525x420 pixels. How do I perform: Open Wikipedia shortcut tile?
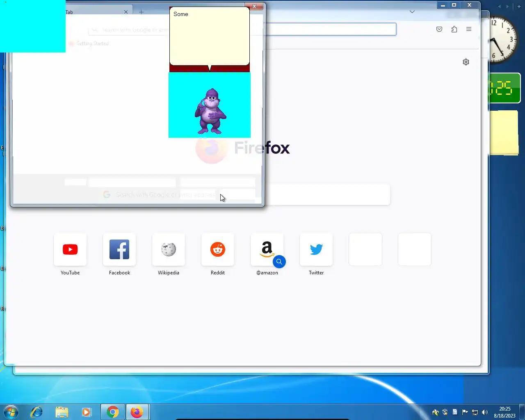(x=169, y=249)
